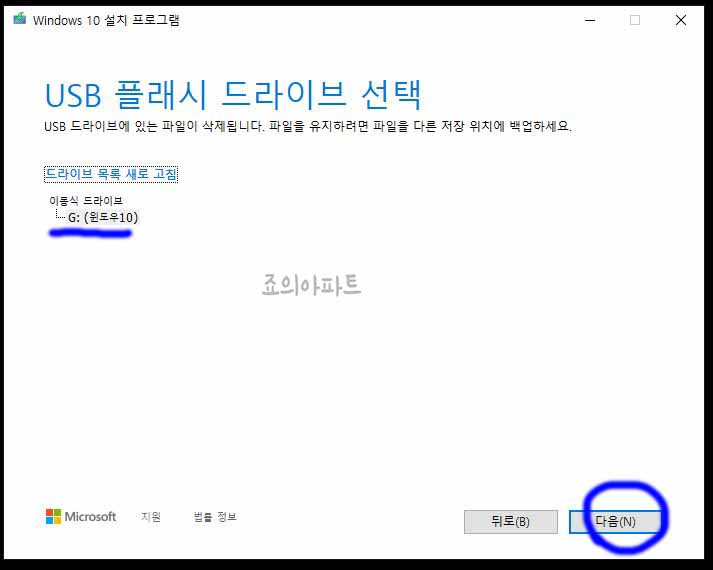Screen dimensions: 713x570
Task: Click the Windows 10 설치 프로그램 title text
Action: [x=106, y=20]
